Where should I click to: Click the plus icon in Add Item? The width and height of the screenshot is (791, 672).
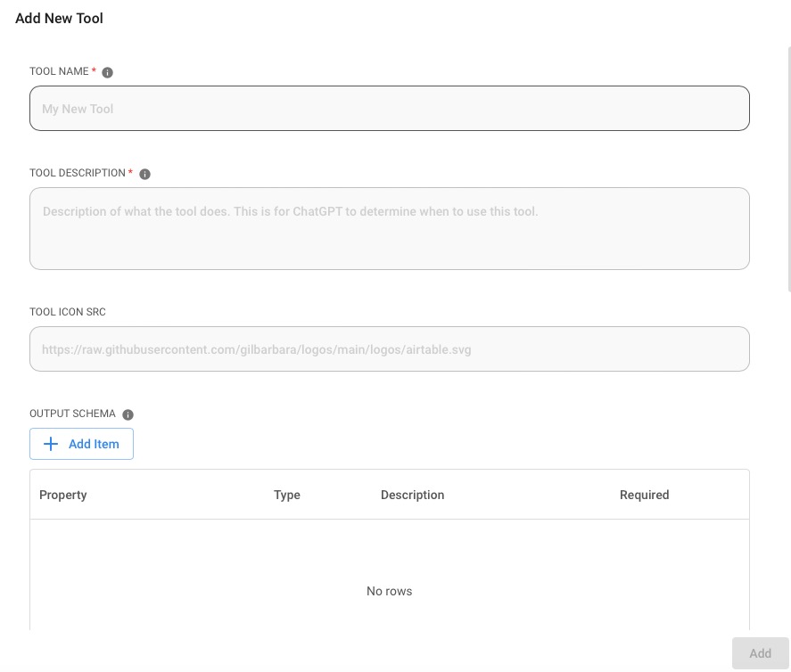(51, 444)
